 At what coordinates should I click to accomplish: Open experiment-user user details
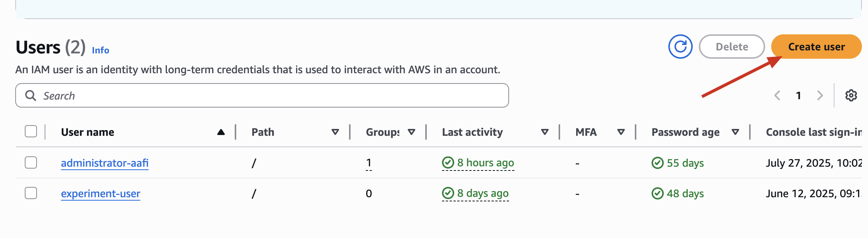pyautogui.click(x=101, y=193)
